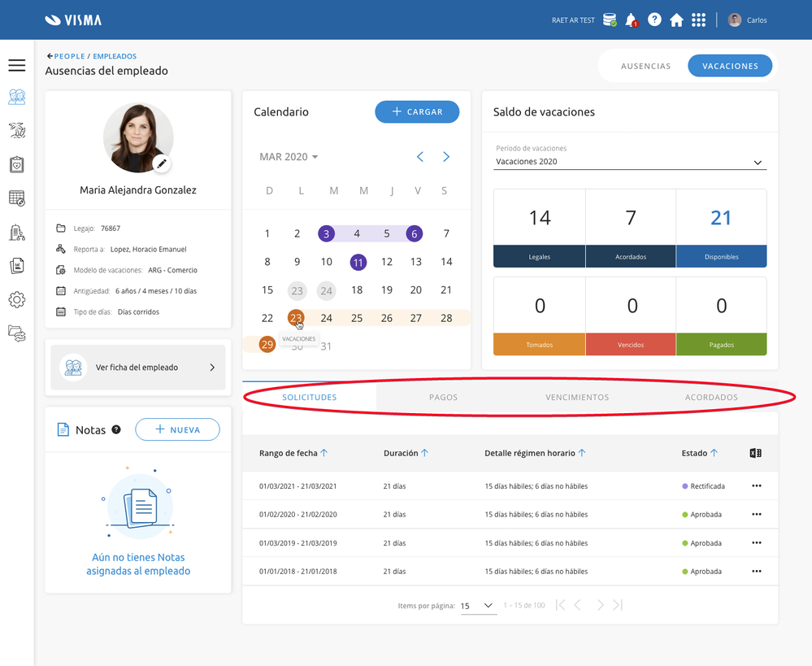Click the database status icon in header
Viewport: 812px width, 666px height.
(610, 20)
